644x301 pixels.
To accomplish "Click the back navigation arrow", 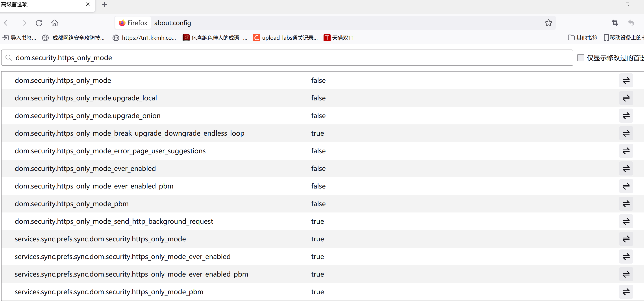I will pos(7,23).
